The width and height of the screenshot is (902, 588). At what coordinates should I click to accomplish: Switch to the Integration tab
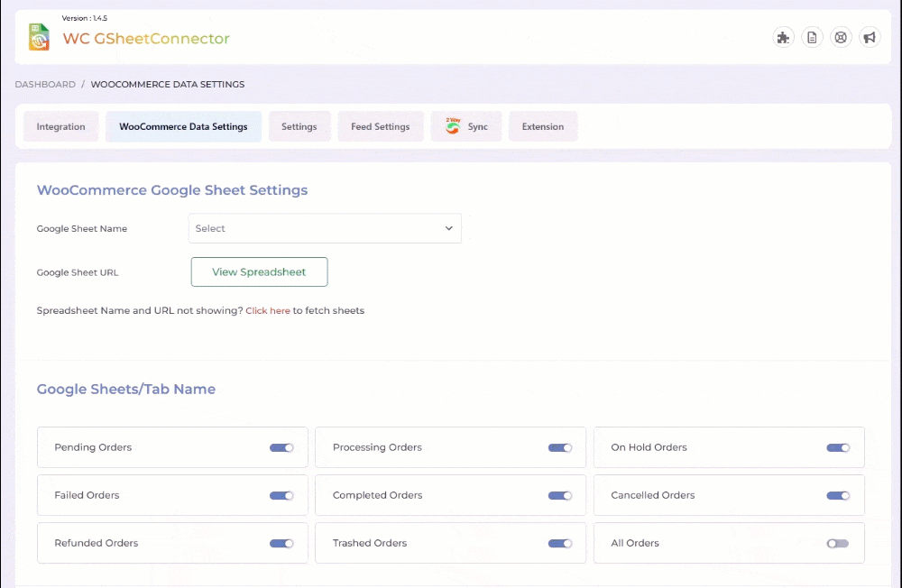click(61, 126)
